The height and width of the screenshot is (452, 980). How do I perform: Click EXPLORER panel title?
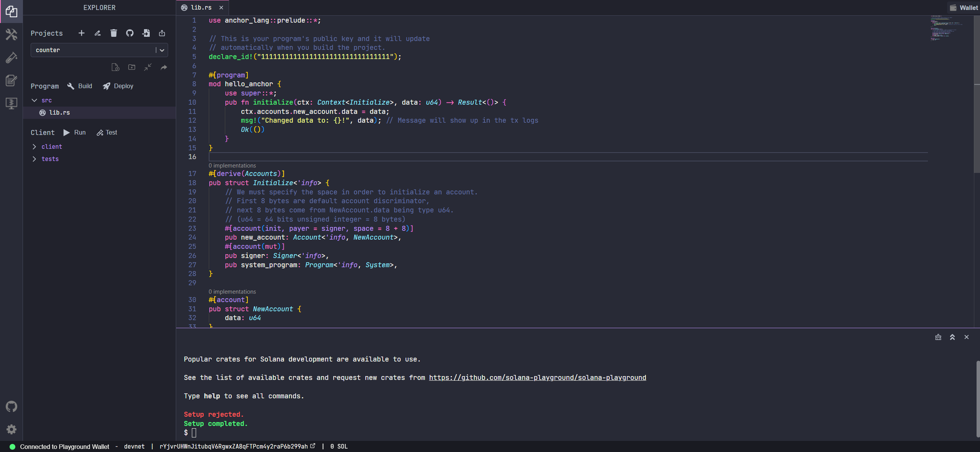click(99, 8)
